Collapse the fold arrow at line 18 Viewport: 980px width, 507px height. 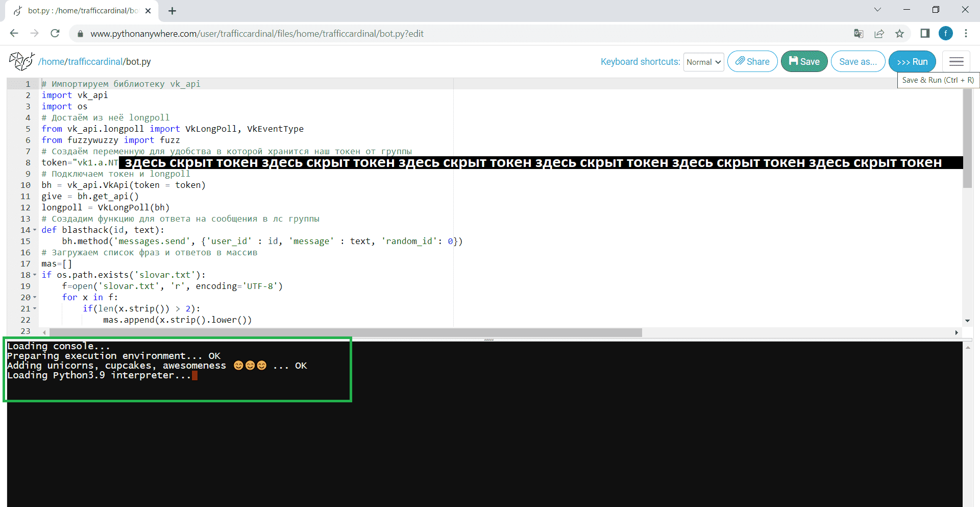coord(35,275)
